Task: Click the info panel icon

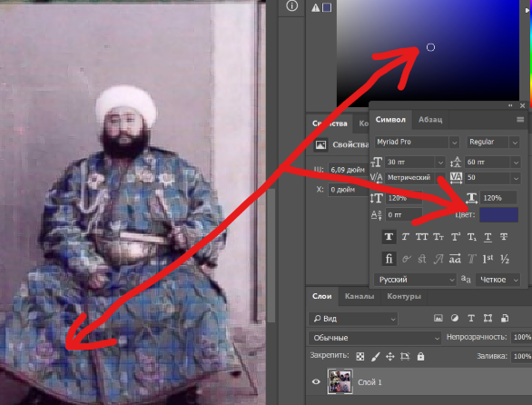Action: click(291, 5)
